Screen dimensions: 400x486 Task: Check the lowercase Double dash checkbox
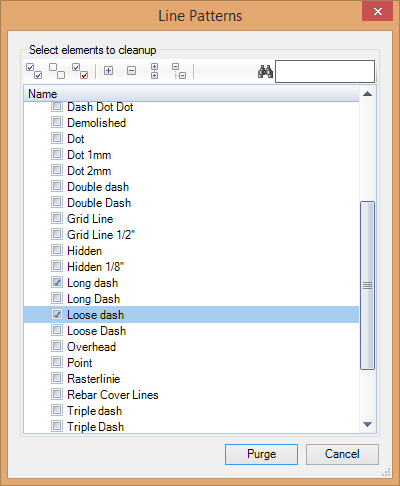pyautogui.click(x=57, y=186)
